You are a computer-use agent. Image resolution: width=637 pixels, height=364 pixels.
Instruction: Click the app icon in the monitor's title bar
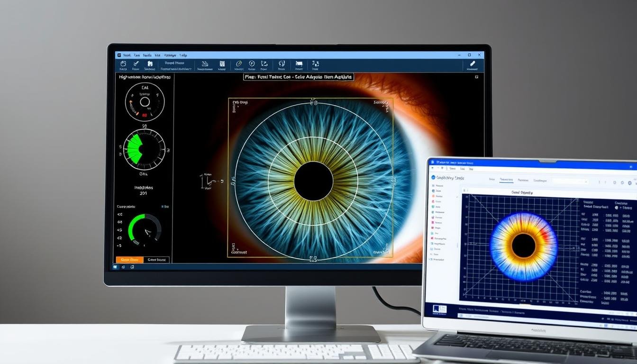(119, 55)
